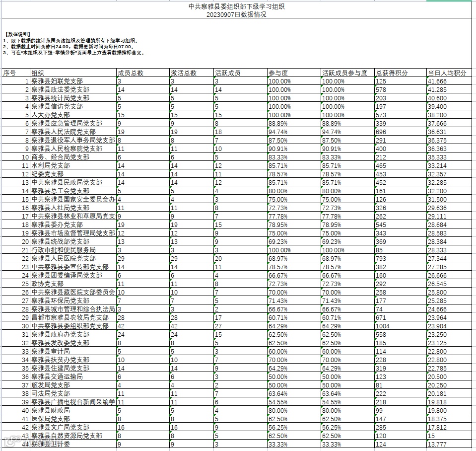Click the cell 察雅县自然资源局党支部
Viewport: 476px width, 451px height.
tap(73, 436)
